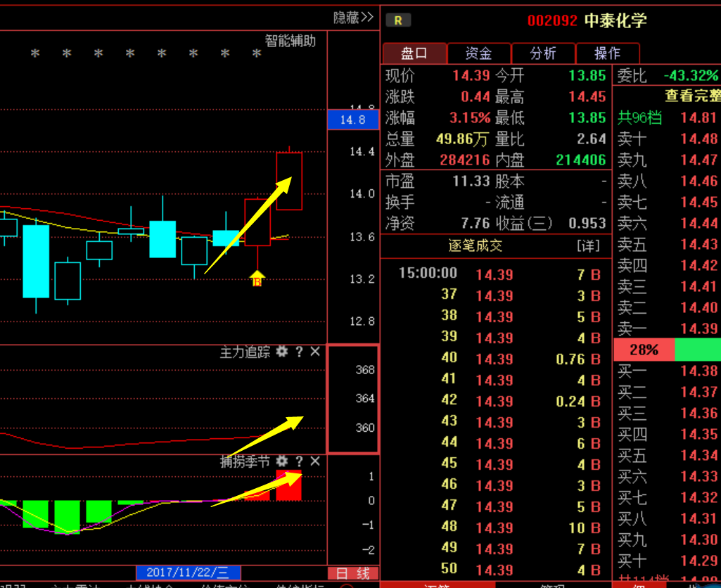721x588 pixels.
Task: Click the 28% buy/sell ratio bar
Action: point(644,350)
